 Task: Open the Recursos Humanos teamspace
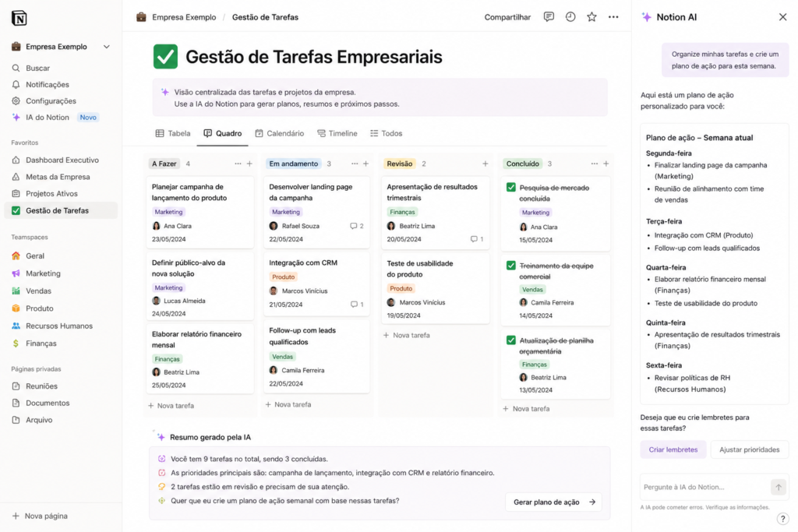click(52, 326)
